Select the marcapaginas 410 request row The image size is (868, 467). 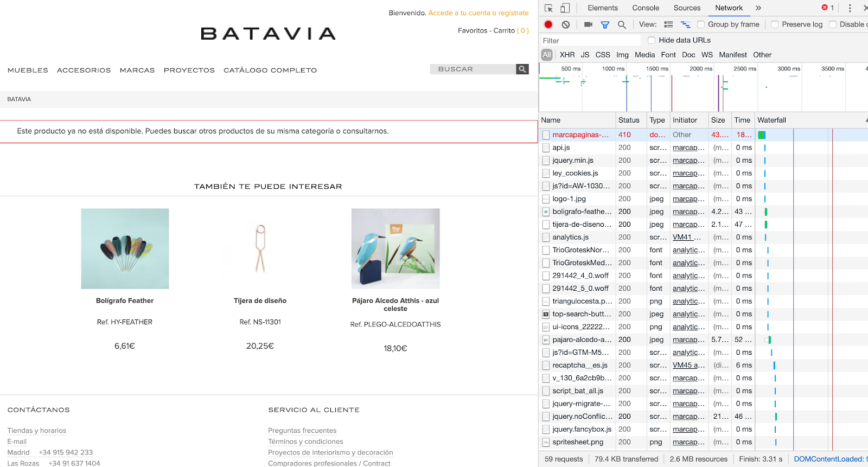pyautogui.click(x=703, y=135)
